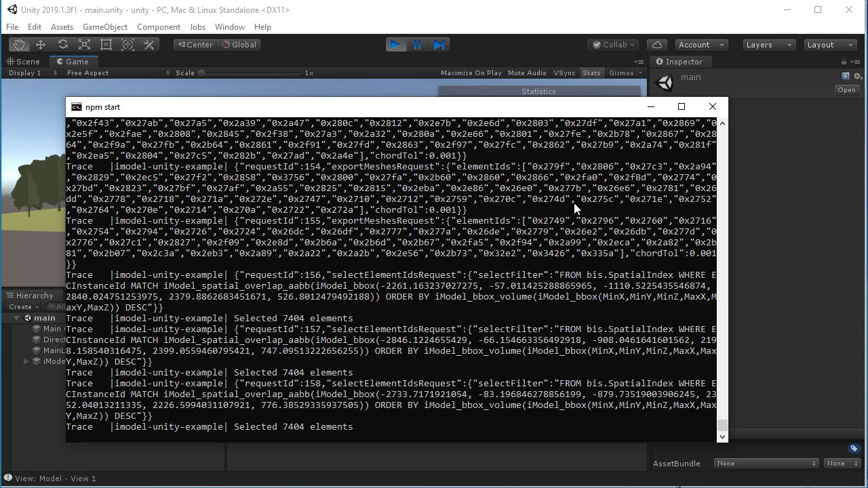Open the Account dropdown
Screen dimensions: 868x488
701,45
